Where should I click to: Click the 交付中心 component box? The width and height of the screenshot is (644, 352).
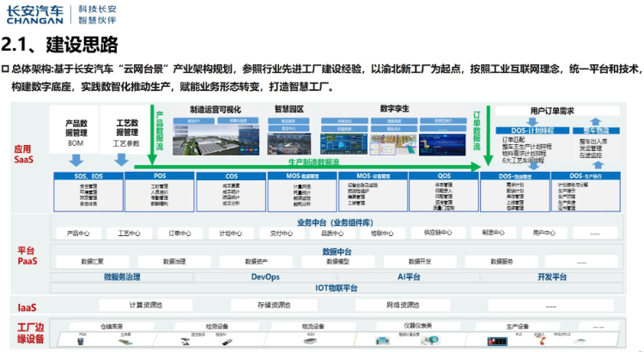[x=282, y=233]
